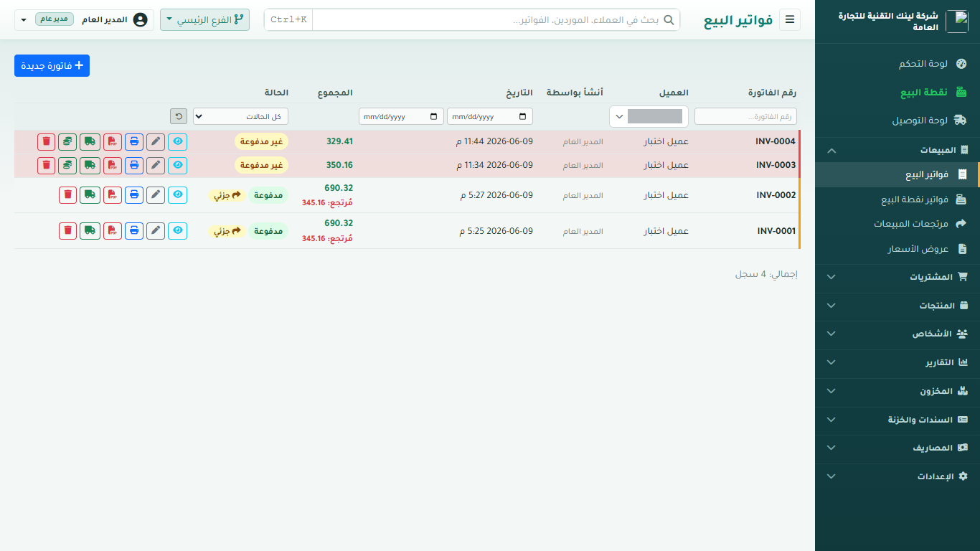Delete invoice INV-0003 with the trash icon
Image resolution: width=980 pixels, height=551 pixels.
(47, 165)
